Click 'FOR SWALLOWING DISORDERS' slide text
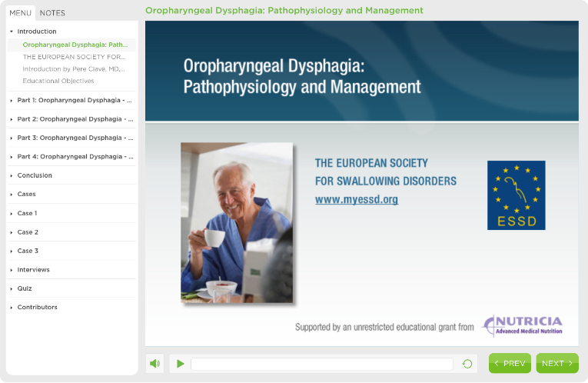 [386, 182]
